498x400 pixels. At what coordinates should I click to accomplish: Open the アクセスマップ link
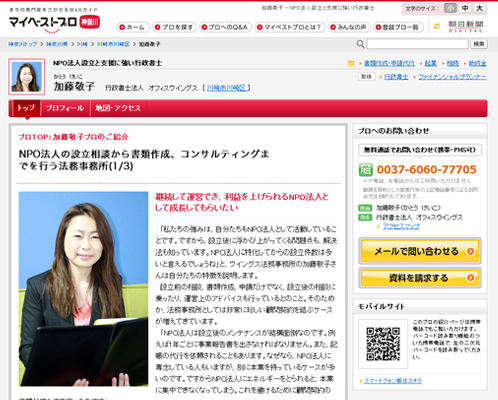(401, 226)
